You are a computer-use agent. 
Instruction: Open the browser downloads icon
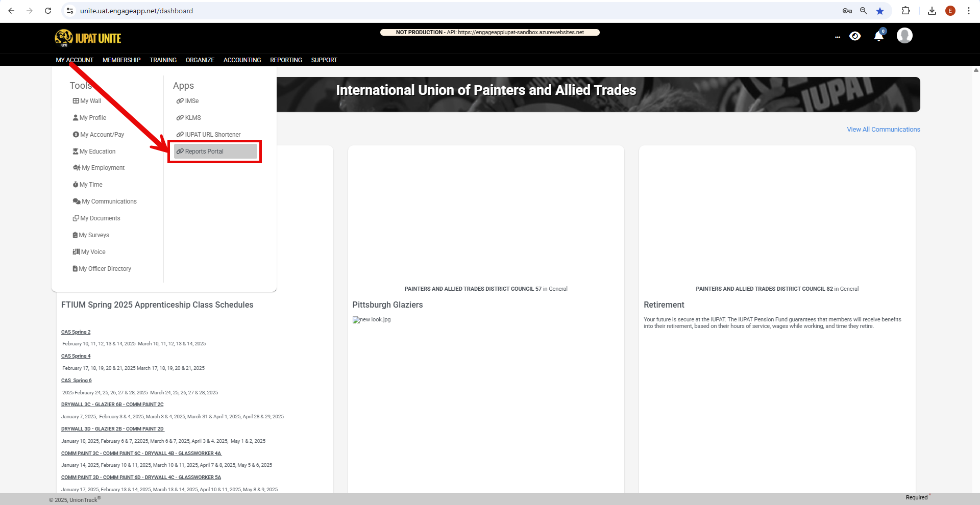coord(932,11)
